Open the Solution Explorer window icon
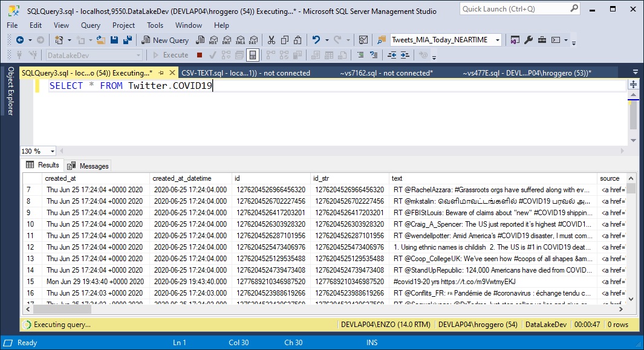Screen dimensions: 644x350 click(515, 40)
